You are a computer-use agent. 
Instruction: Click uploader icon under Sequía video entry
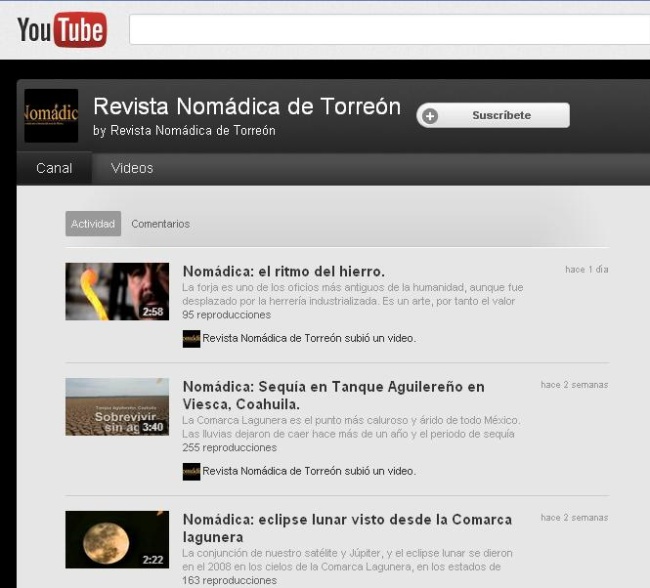coord(191,471)
